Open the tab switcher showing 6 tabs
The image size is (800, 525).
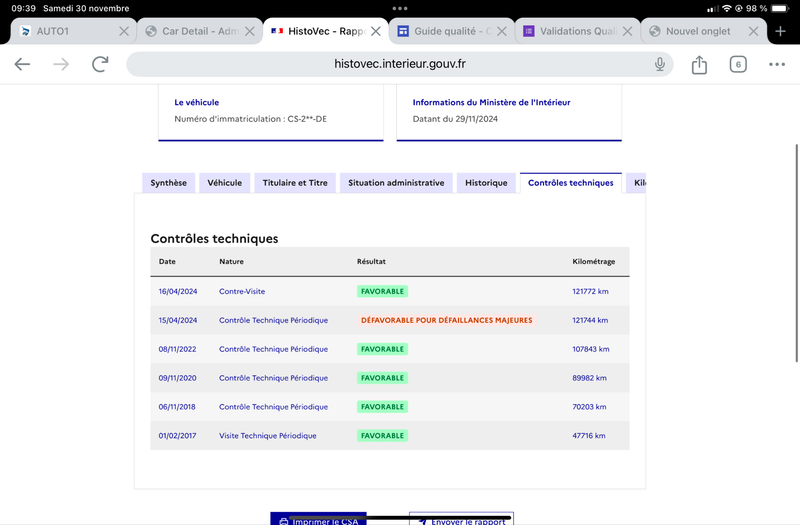click(x=738, y=64)
